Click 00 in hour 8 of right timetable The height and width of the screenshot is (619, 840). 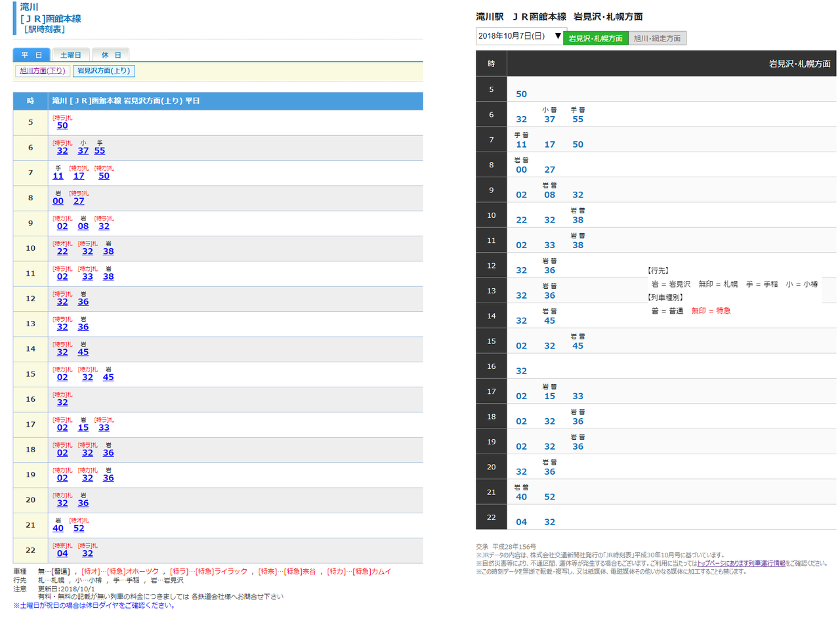tap(522, 169)
